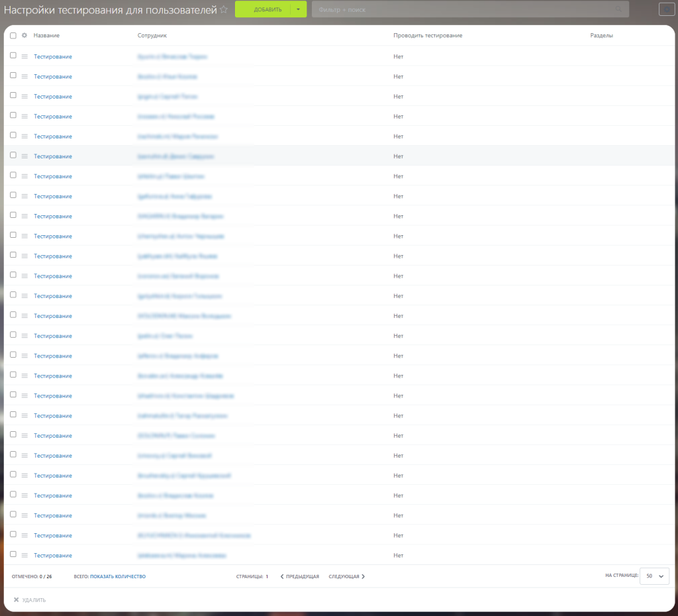The image size is (678, 616).
Task: Click the Удалить cross icon
Action: pyautogui.click(x=16, y=600)
